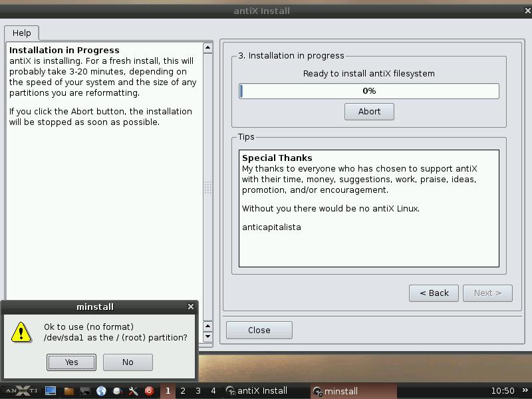Click the show desktop monitor icon in taskbar
532x399 pixels.
click(x=51, y=391)
